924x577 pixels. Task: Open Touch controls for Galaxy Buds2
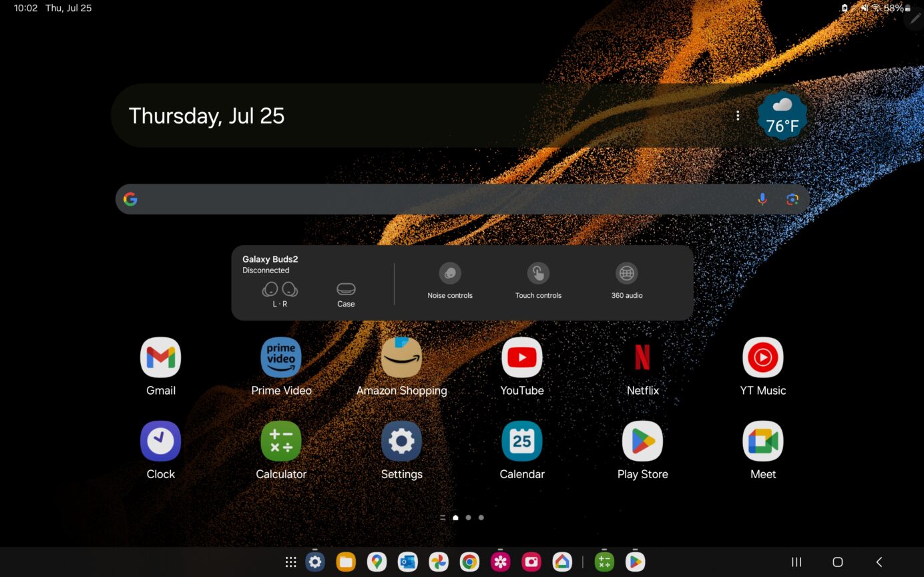[538, 280]
